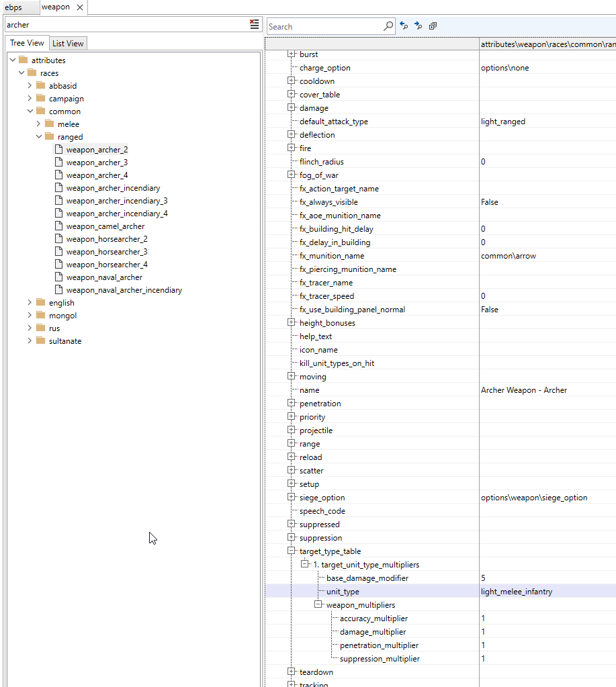The width and height of the screenshot is (616, 687).
Task: Click the magnifier icon in the Search box
Action: pyautogui.click(x=388, y=26)
